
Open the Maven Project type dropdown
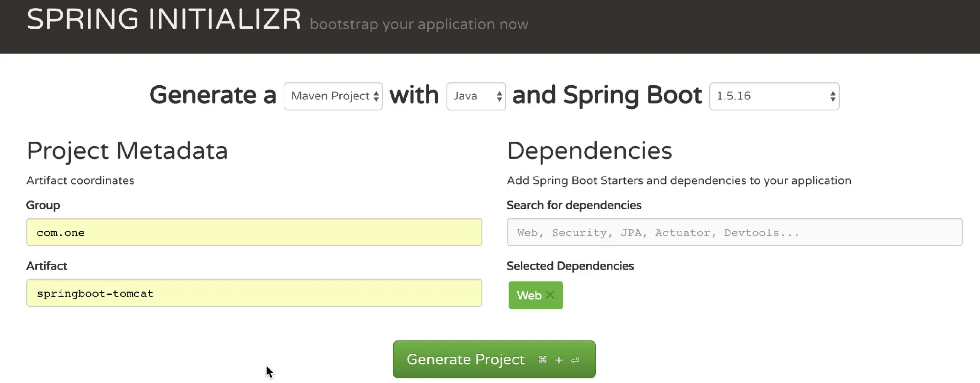tap(333, 96)
